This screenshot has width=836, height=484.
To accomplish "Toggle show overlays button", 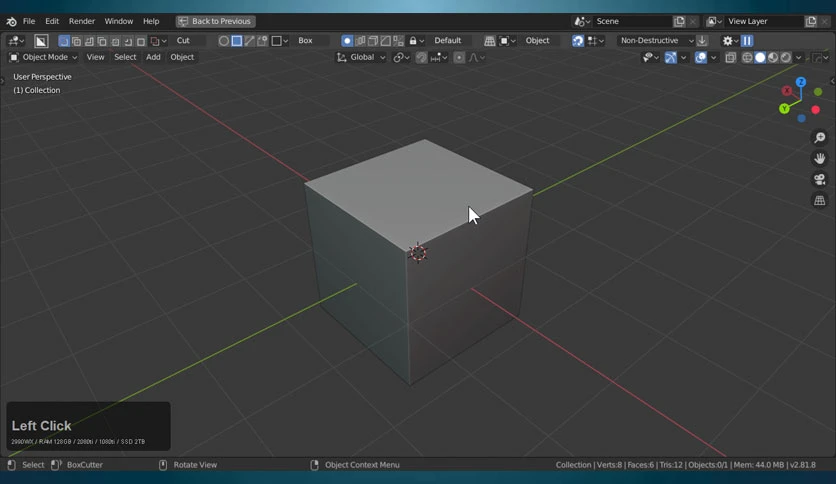I will tap(701, 58).
